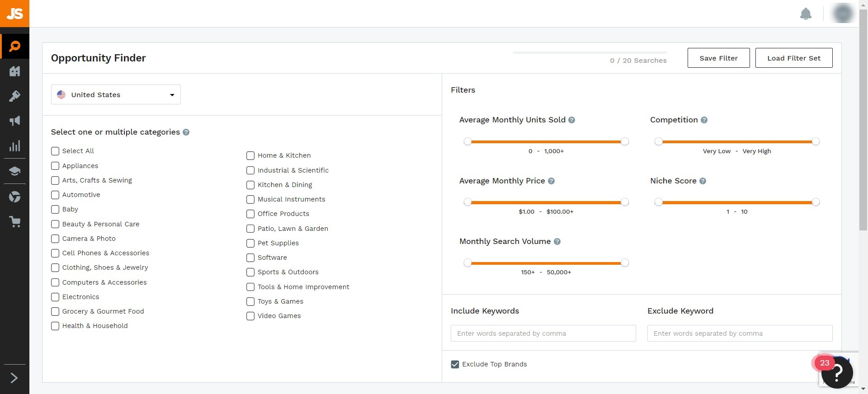The image size is (868, 394).
Task: Click the Save Filter button
Action: (718, 58)
